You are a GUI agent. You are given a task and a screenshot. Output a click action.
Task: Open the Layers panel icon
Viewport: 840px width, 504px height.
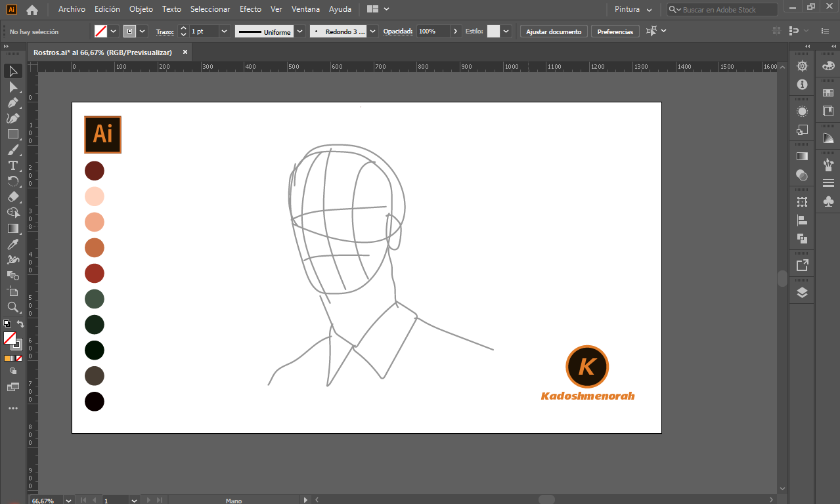pyautogui.click(x=802, y=293)
